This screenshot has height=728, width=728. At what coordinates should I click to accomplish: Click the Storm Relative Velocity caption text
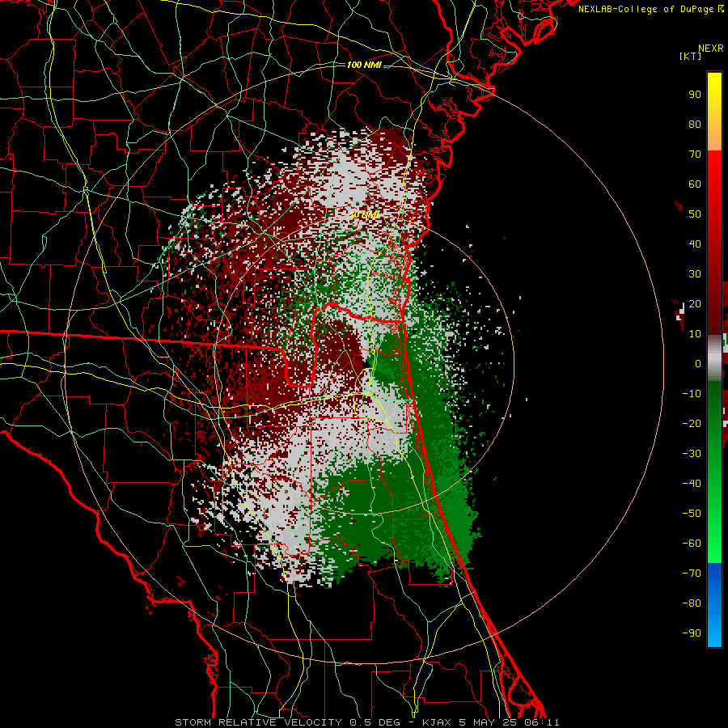(x=366, y=722)
